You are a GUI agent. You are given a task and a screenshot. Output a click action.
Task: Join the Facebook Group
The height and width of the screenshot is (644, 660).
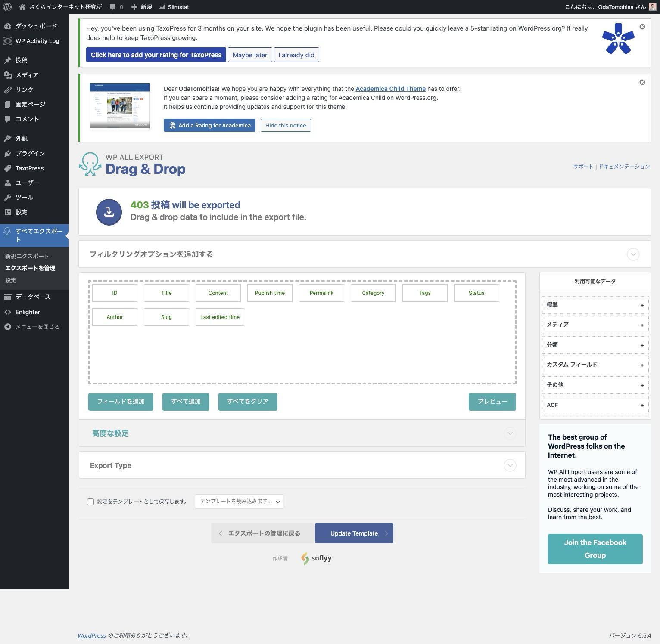(595, 549)
